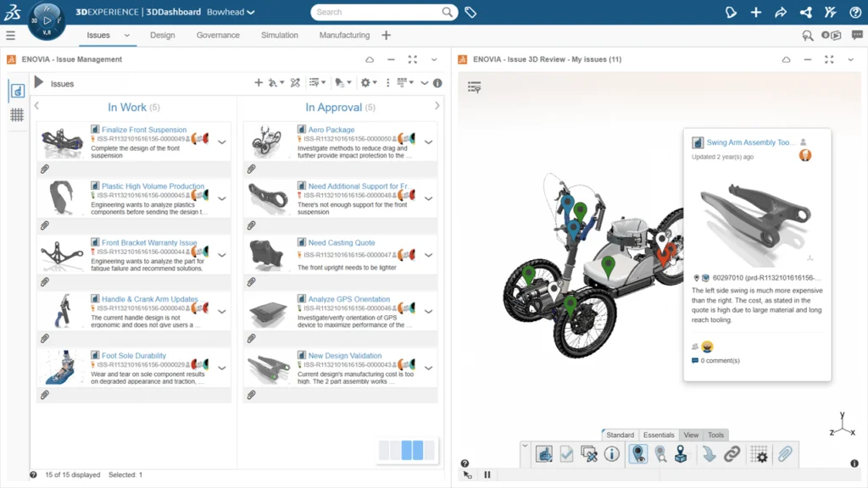Image resolution: width=868 pixels, height=488 pixels.
Task: Open the communities network icon
Action: pyautogui.click(x=806, y=12)
